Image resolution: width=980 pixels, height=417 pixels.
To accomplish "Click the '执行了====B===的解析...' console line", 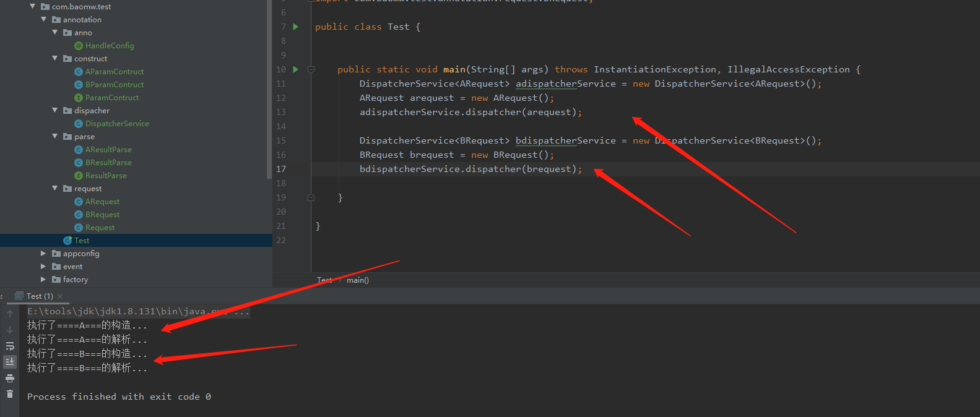I will point(87,368).
